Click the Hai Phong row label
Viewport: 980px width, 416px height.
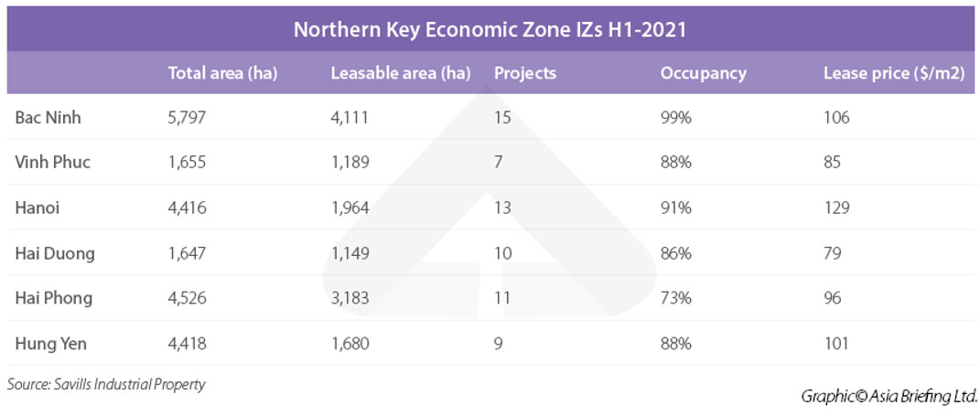[53, 298]
